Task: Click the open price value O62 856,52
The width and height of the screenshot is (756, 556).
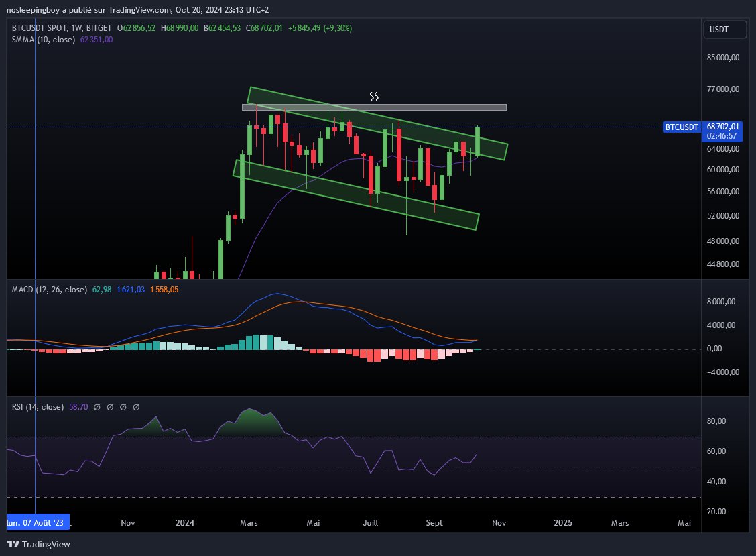Action: [x=137, y=28]
